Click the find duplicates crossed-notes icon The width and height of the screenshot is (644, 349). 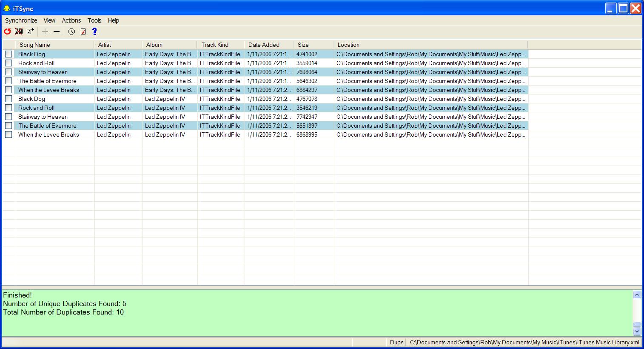(x=19, y=31)
